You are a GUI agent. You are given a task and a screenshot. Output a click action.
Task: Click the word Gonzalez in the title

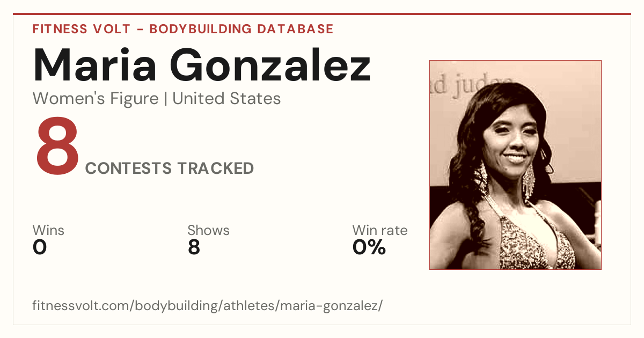[270, 65]
